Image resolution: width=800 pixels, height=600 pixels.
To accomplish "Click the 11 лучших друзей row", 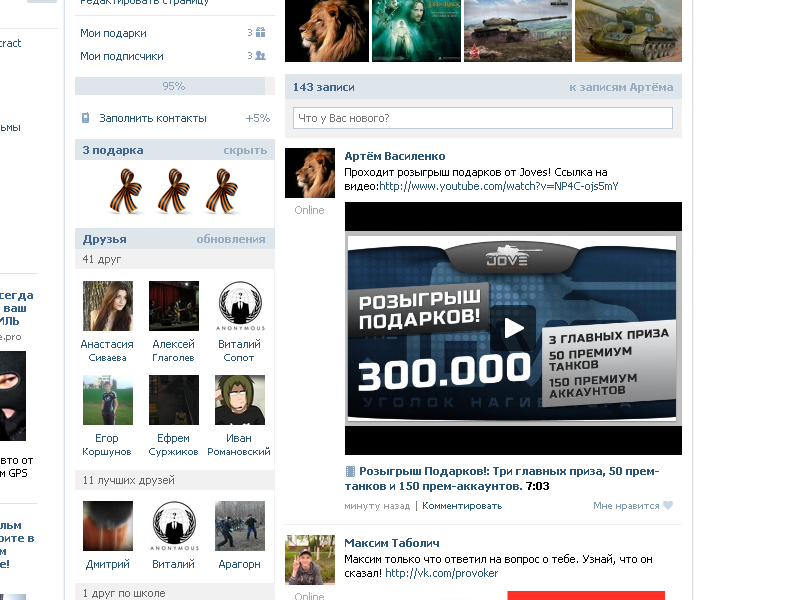I will coord(174,480).
